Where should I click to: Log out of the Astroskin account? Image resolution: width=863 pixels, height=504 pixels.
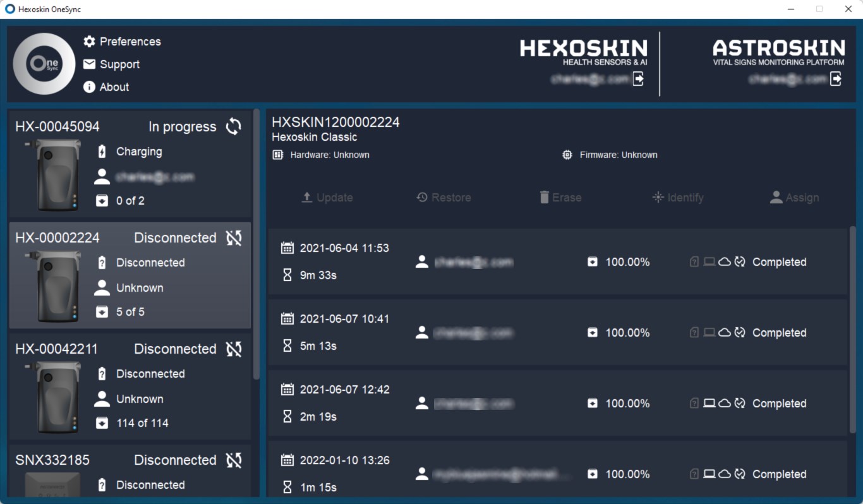coord(836,79)
